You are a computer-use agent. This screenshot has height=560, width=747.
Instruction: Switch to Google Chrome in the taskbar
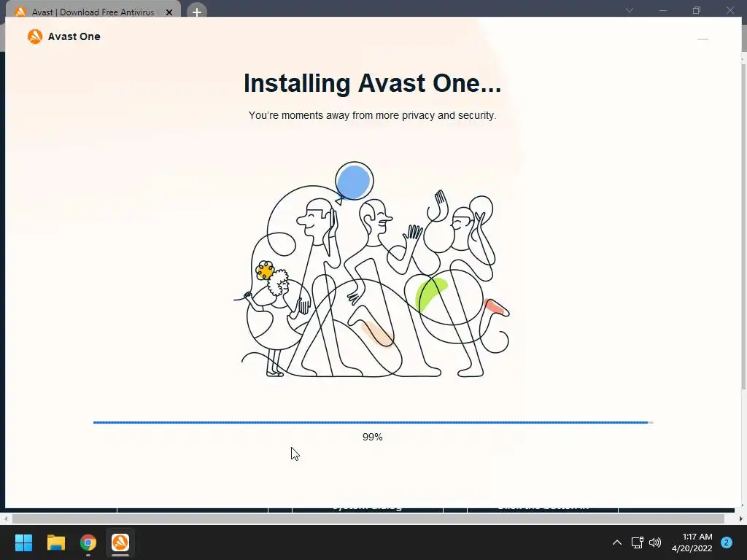pos(88,542)
